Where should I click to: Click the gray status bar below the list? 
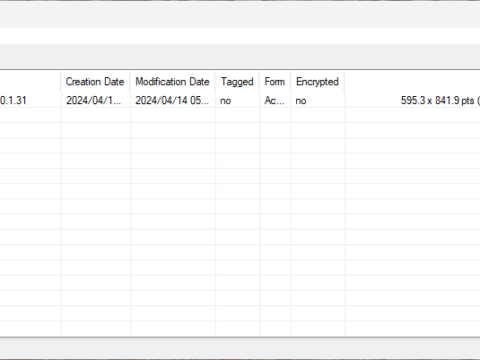pyautogui.click(x=240, y=348)
